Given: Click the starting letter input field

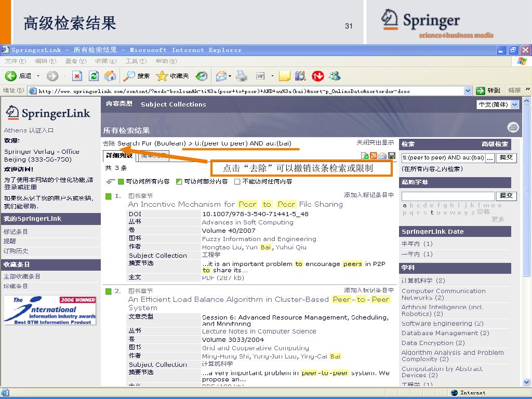Looking at the screenshot, I should (x=448, y=196).
